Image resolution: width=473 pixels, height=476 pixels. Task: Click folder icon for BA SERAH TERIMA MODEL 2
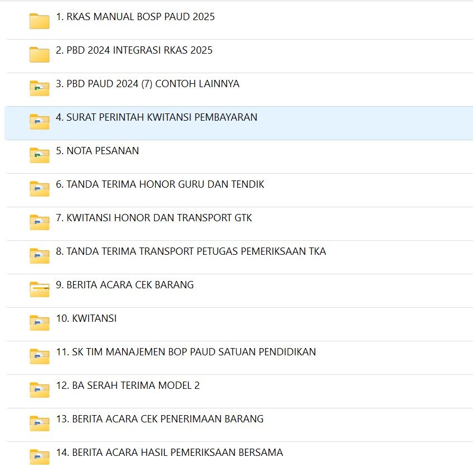tap(40, 390)
